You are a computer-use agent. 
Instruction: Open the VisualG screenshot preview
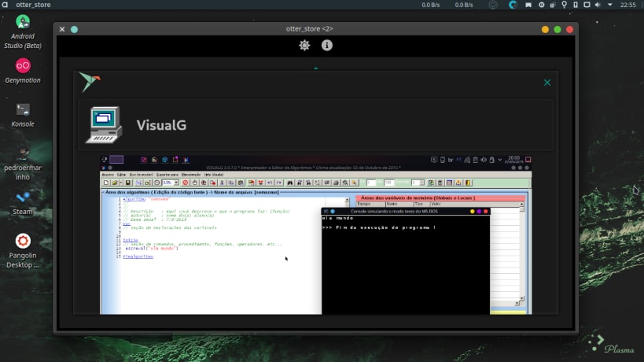316,235
